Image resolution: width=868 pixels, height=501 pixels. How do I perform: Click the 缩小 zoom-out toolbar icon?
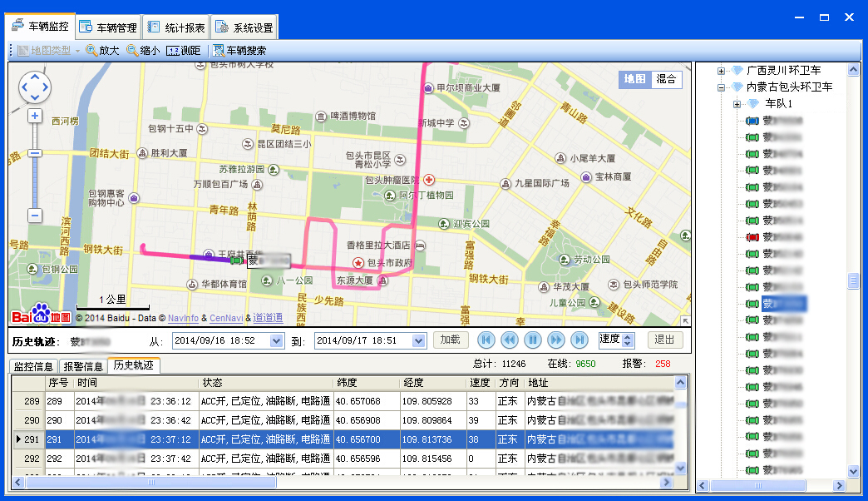tap(143, 51)
